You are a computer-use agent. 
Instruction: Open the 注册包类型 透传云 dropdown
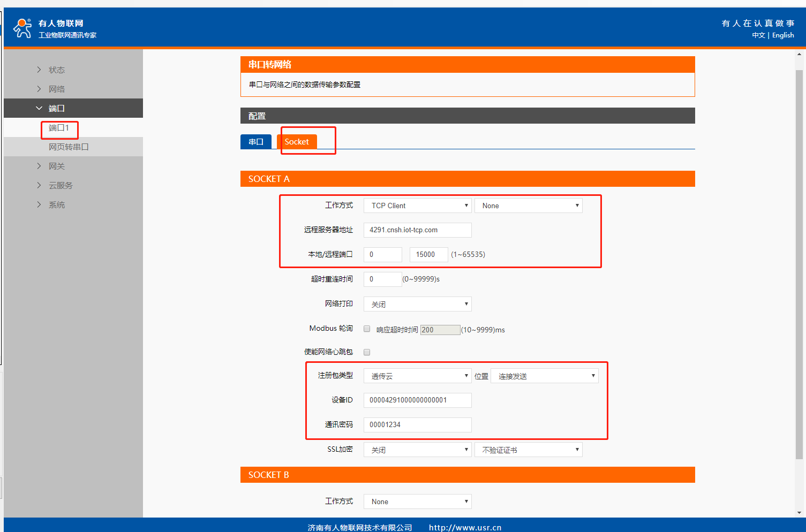pos(417,376)
